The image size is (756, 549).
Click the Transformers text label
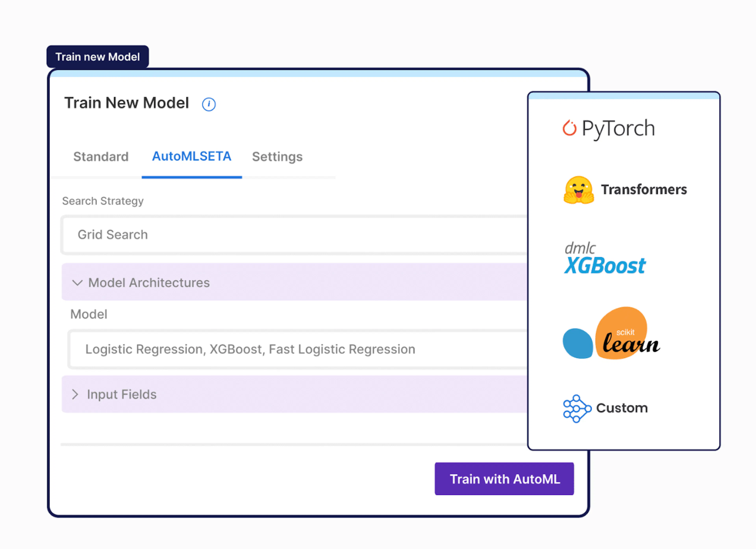coord(644,189)
